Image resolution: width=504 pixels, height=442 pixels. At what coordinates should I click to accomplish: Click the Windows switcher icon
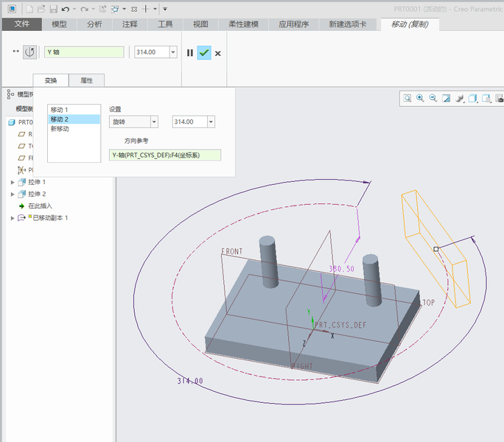tap(115, 9)
